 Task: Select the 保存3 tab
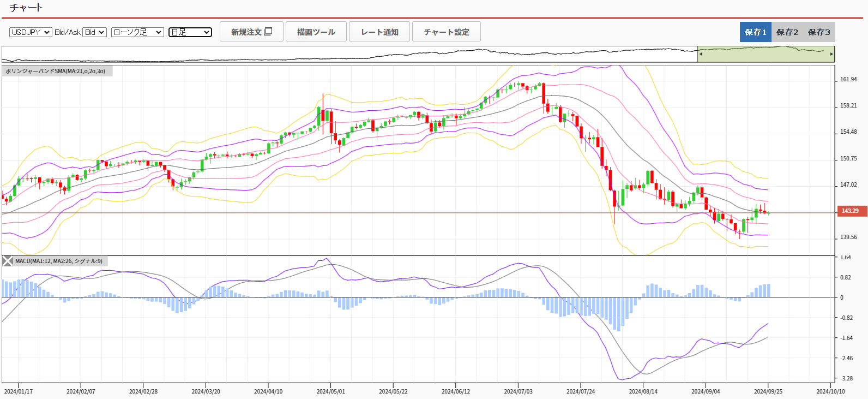click(819, 32)
